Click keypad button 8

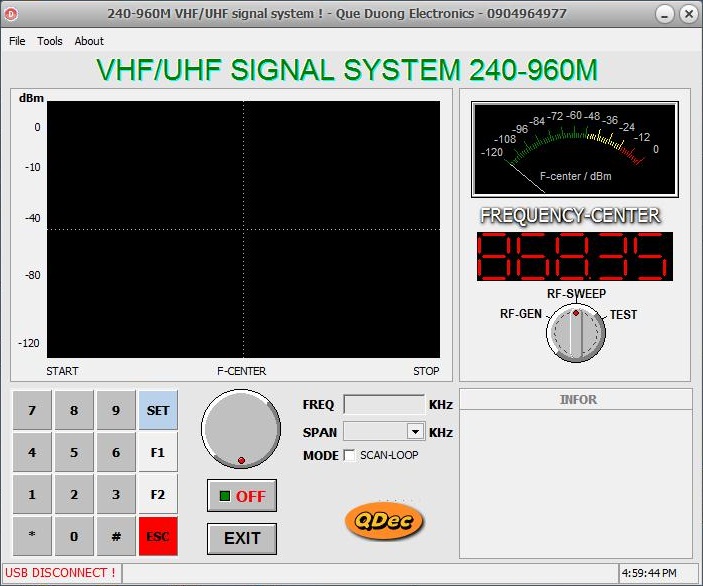[74, 410]
